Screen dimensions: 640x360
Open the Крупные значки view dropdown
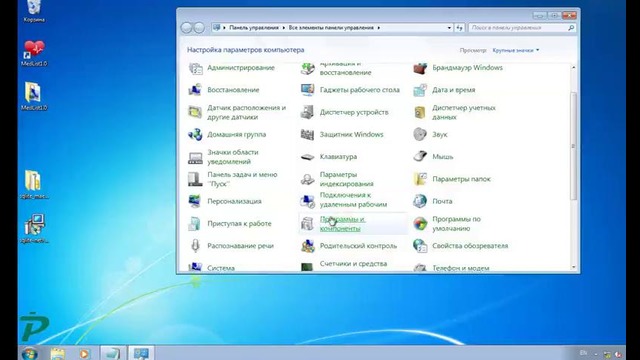pyautogui.click(x=516, y=50)
